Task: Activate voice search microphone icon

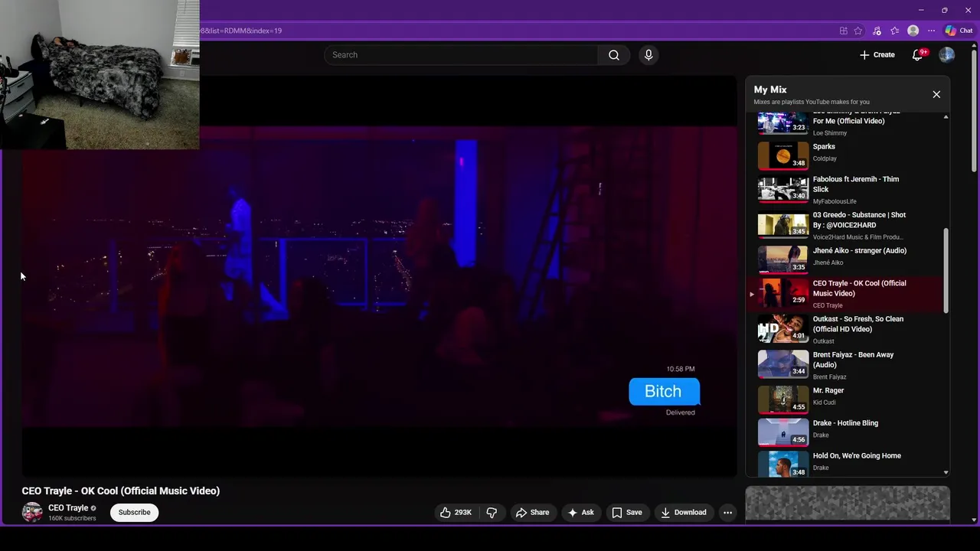Action: point(648,55)
